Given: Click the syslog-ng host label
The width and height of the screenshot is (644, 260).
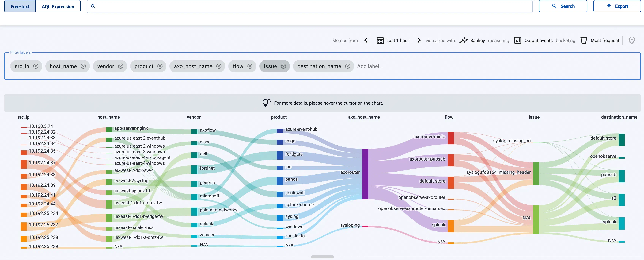Looking at the screenshot, I should pyautogui.click(x=350, y=225).
